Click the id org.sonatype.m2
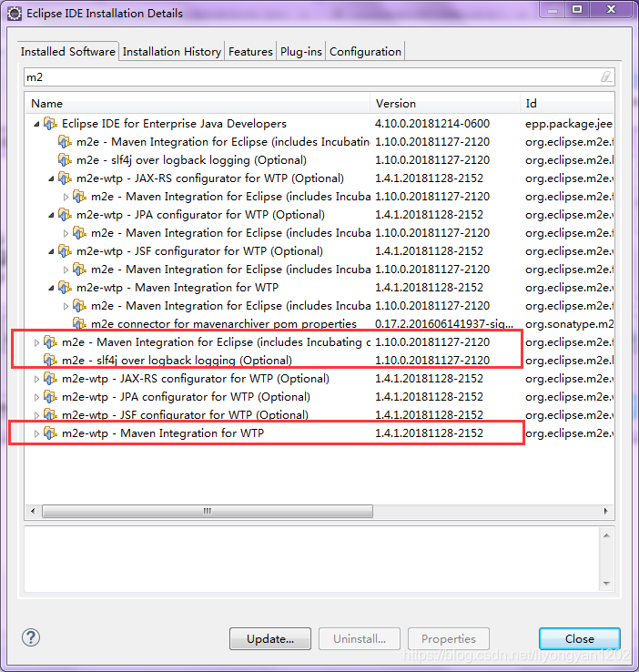639x672 pixels. (570, 324)
